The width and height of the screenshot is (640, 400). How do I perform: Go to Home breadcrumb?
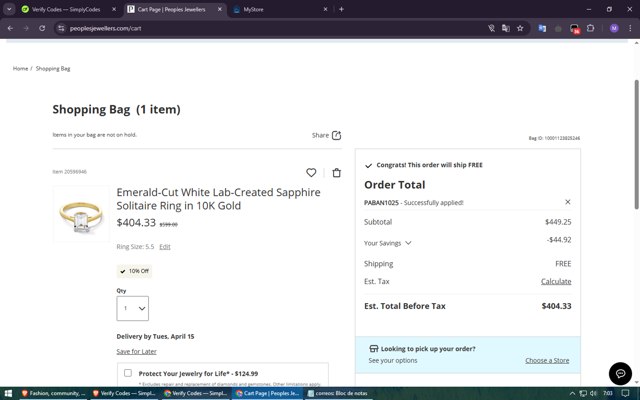(20, 69)
